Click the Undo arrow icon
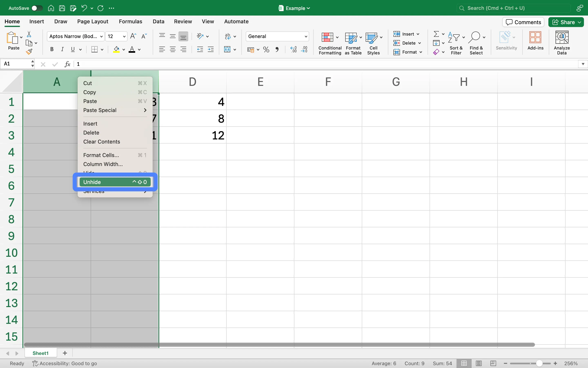Viewport: 588px width, 368px height. pos(84,8)
